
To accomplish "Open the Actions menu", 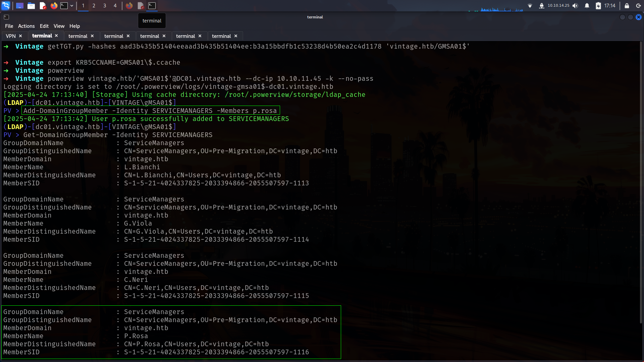I will (x=26, y=26).
